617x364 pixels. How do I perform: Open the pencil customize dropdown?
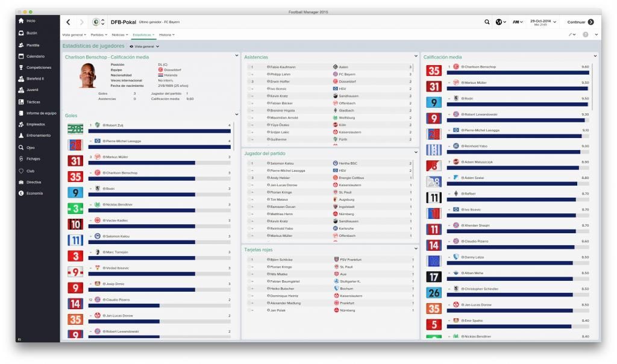572,34
